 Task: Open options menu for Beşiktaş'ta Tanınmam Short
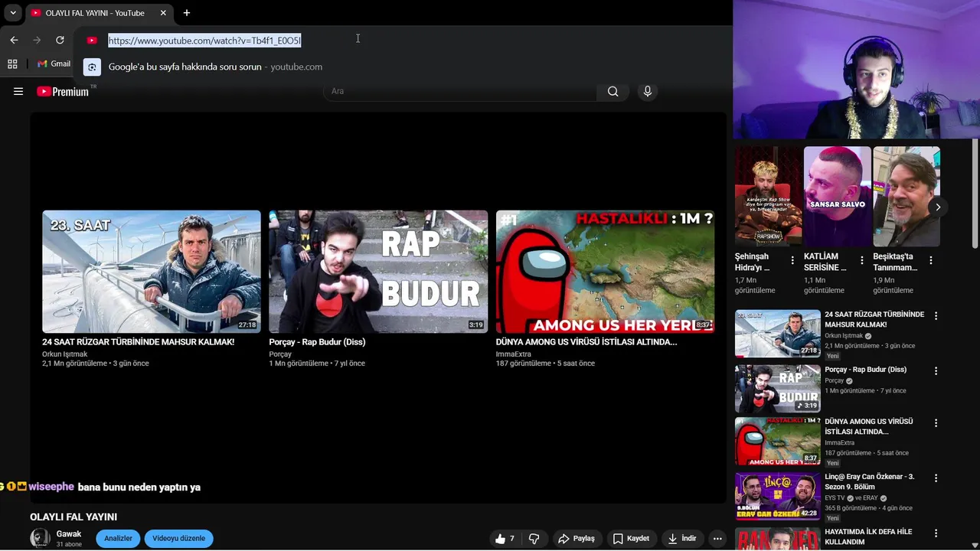(x=931, y=261)
